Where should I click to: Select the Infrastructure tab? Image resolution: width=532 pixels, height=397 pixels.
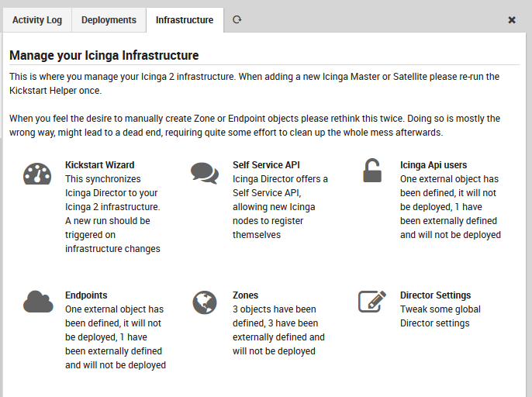point(185,20)
